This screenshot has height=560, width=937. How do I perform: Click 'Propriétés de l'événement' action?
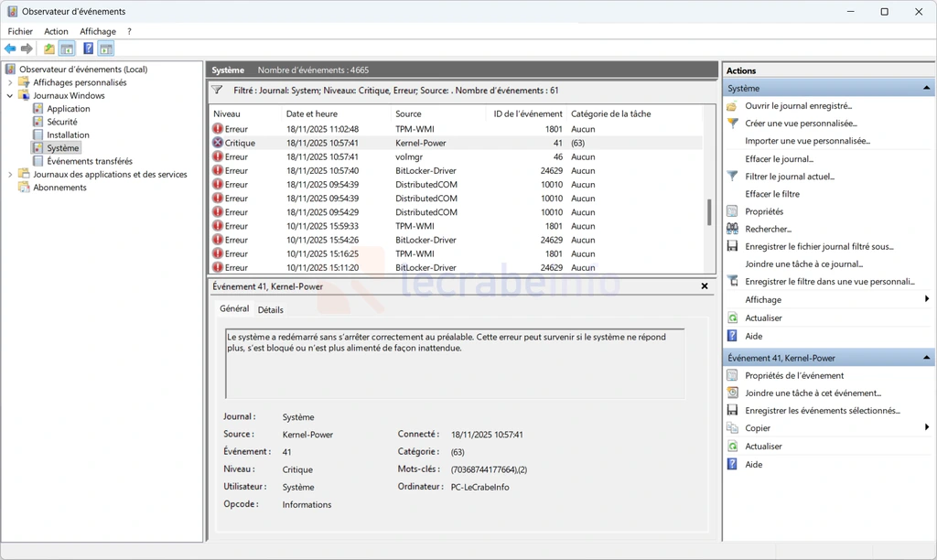pos(793,375)
